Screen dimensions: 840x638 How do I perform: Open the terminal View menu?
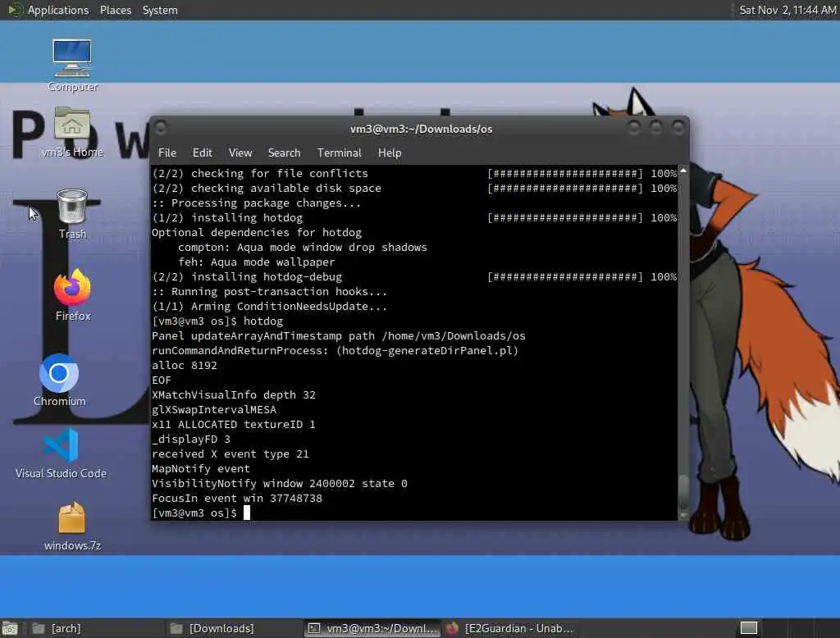tap(240, 153)
